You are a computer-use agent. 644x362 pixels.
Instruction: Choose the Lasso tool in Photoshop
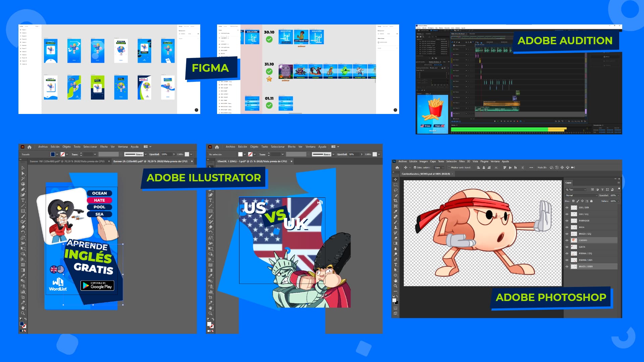(x=395, y=190)
